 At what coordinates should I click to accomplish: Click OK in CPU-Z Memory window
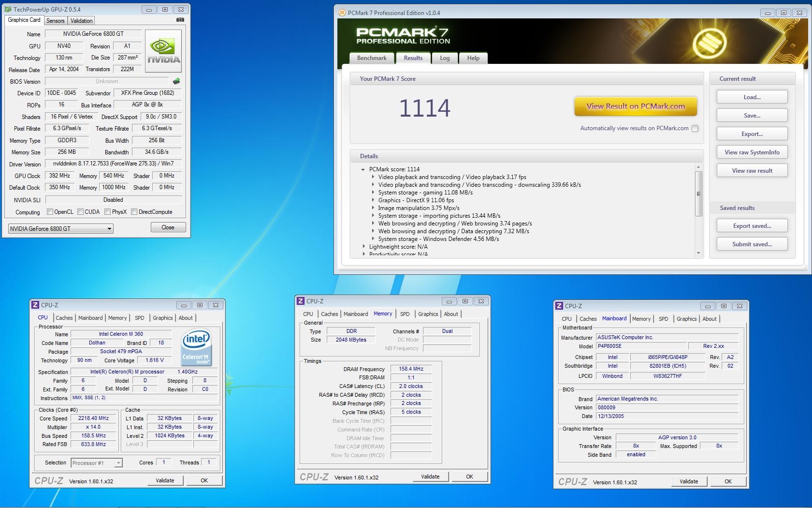pos(469,477)
